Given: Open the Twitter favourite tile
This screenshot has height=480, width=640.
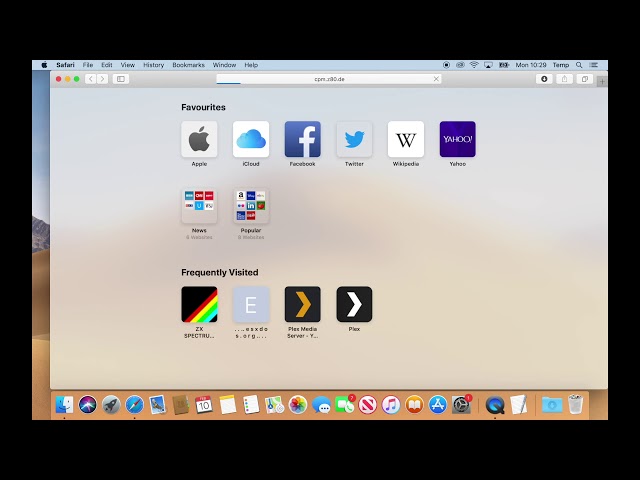Looking at the screenshot, I should tap(354, 139).
